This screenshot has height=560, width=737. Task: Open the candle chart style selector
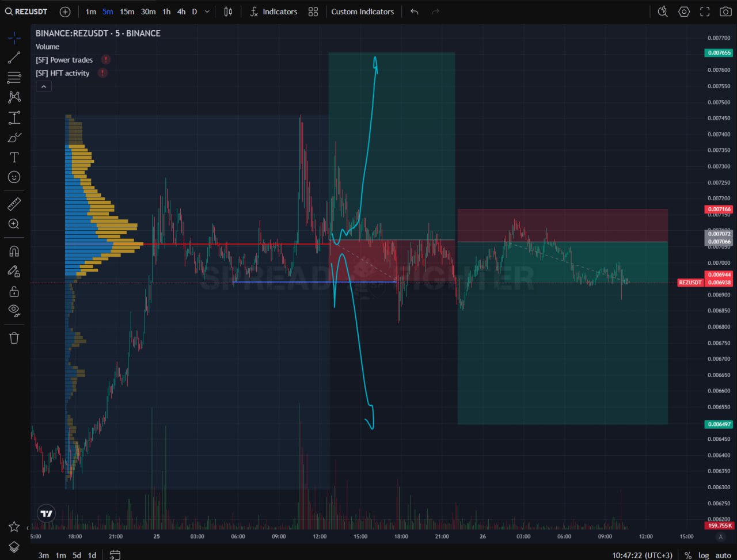pos(227,11)
